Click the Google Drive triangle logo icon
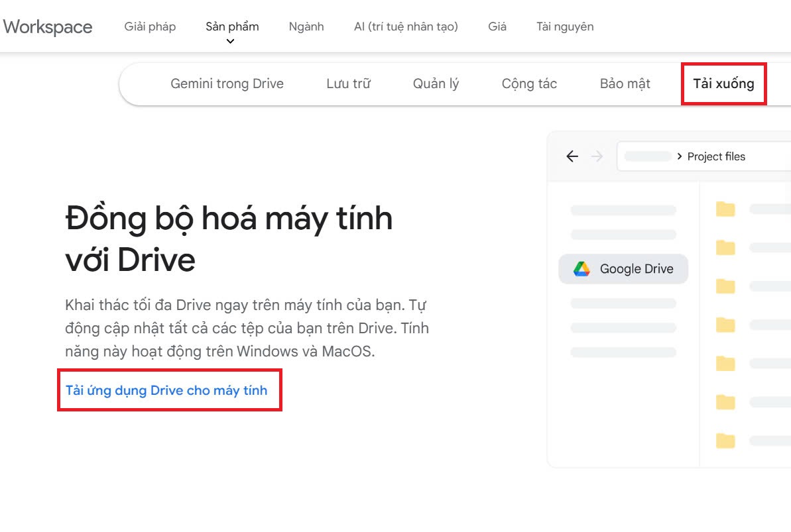Image resolution: width=791 pixels, height=532 pixels. click(581, 269)
